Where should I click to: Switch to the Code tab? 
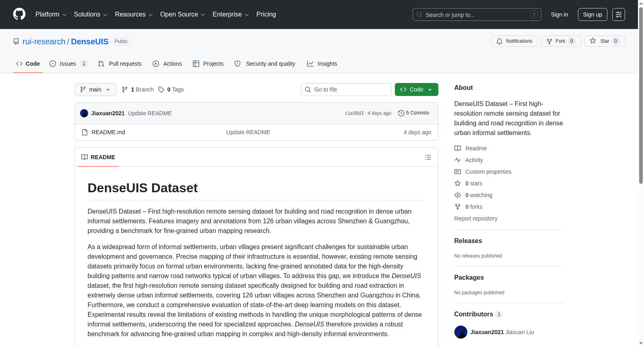28,64
